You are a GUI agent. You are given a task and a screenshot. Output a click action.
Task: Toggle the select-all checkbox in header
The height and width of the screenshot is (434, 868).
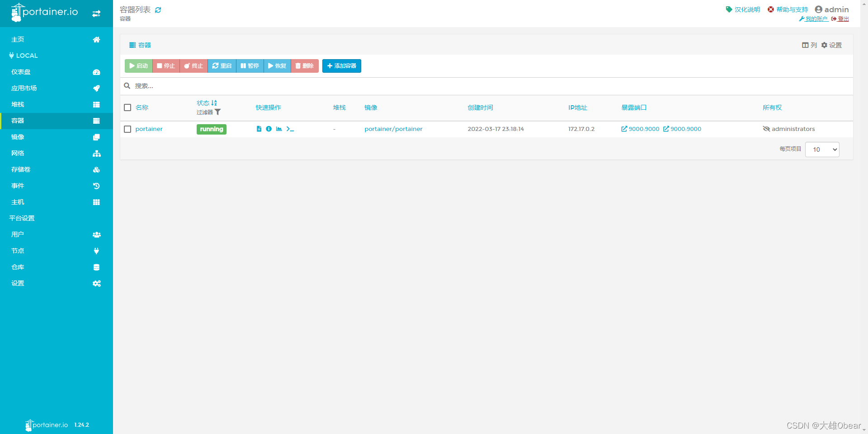(x=127, y=107)
